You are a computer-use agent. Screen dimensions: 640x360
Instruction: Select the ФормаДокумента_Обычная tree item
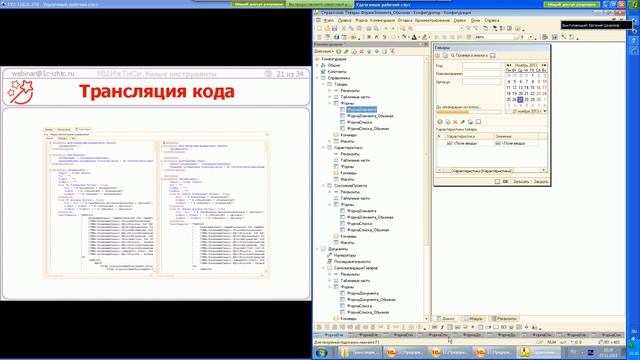click(371, 300)
